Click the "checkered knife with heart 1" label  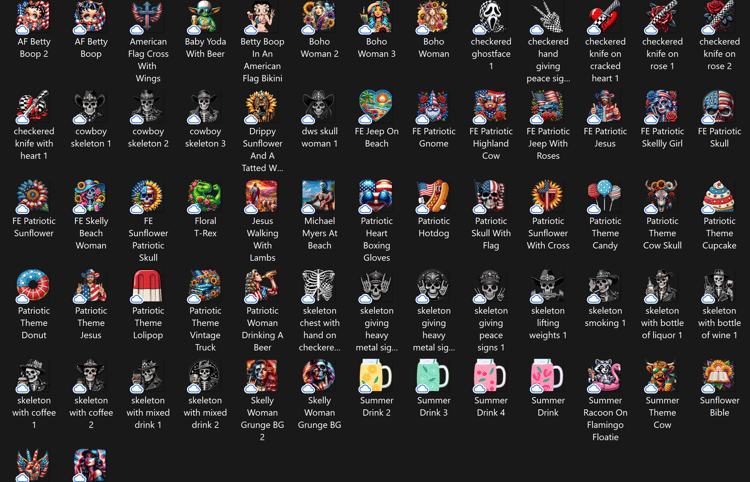(x=33, y=143)
